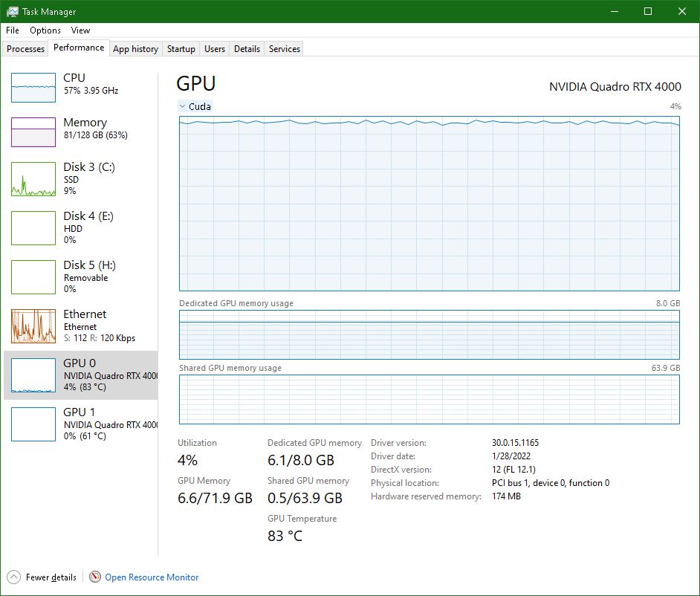Screen dimensions: 700x596
Task: Open the Services tab
Action: tap(285, 48)
